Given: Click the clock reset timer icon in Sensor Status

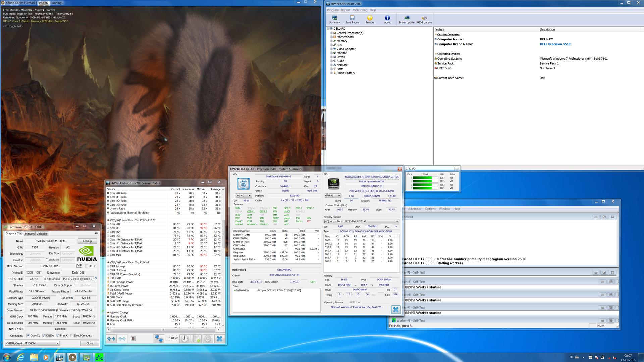Looking at the screenshot, I should click(x=185, y=339).
